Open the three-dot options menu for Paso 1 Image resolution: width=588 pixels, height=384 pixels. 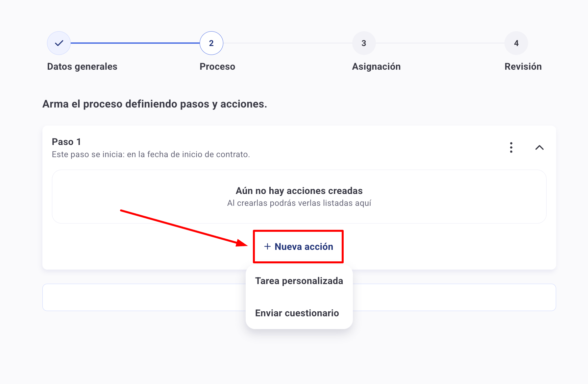tap(511, 148)
